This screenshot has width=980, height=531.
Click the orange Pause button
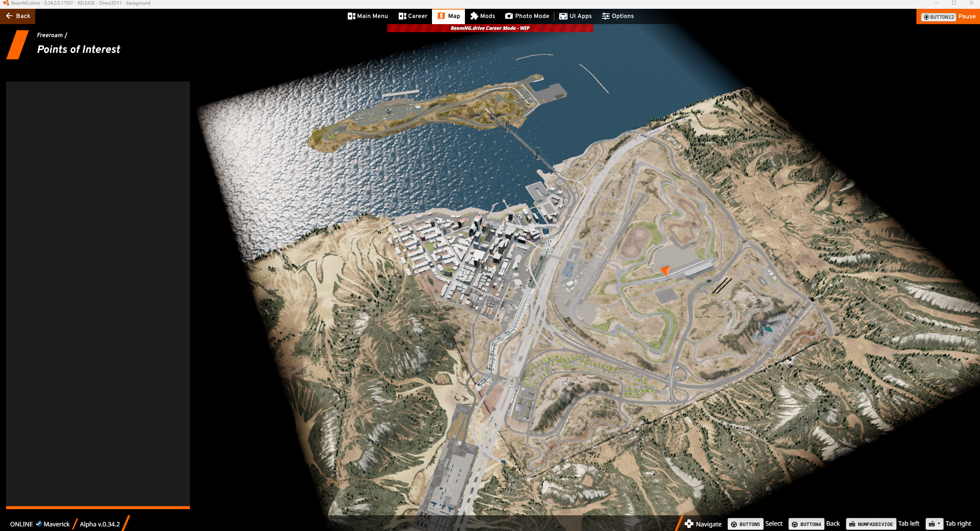(x=948, y=17)
